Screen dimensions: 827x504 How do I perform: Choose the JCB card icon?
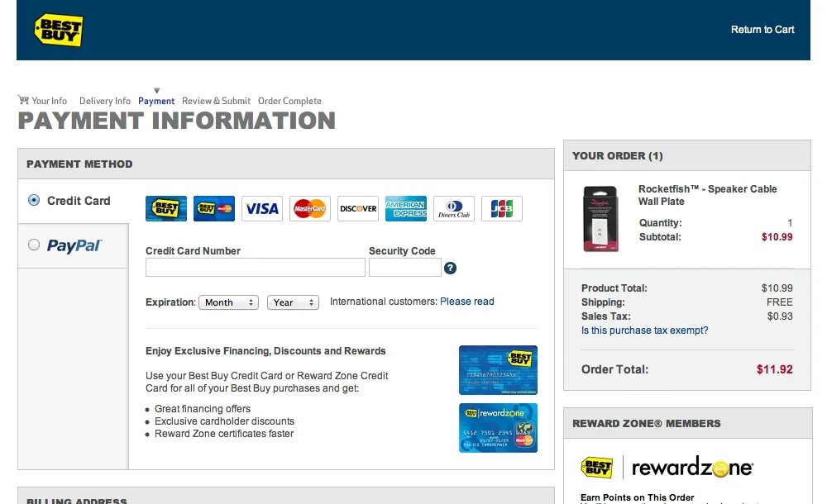(x=502, y=208)
